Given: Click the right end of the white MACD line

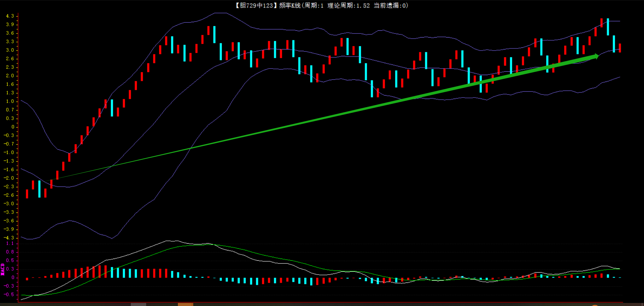Looking at the screenshot, I should pos(619,269).
